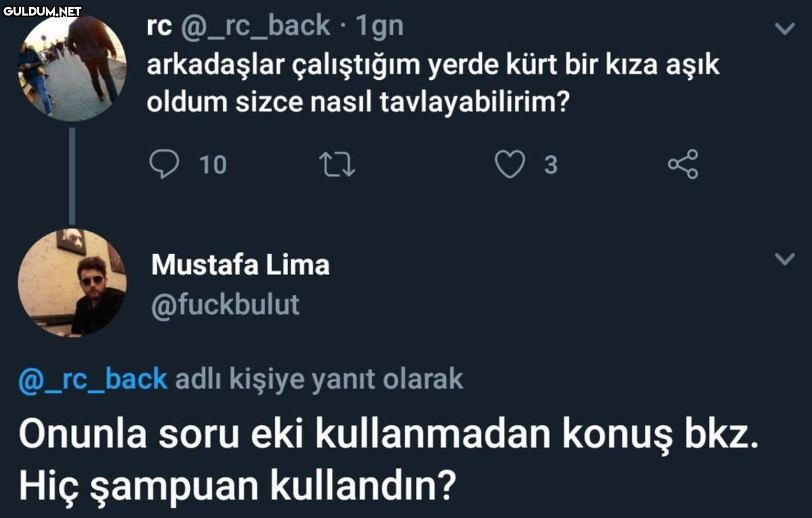View the 10 replies count
The width and height of the screenshot is (812, 518).
(x=214, y=165)
